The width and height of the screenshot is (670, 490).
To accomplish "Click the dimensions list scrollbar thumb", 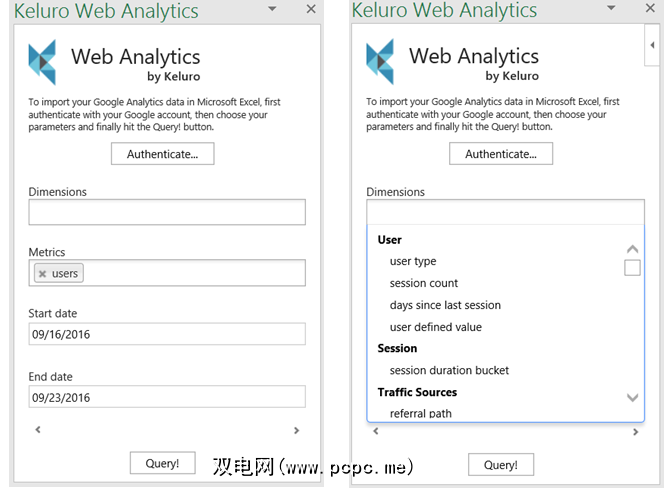I will [x=632, y=268].
